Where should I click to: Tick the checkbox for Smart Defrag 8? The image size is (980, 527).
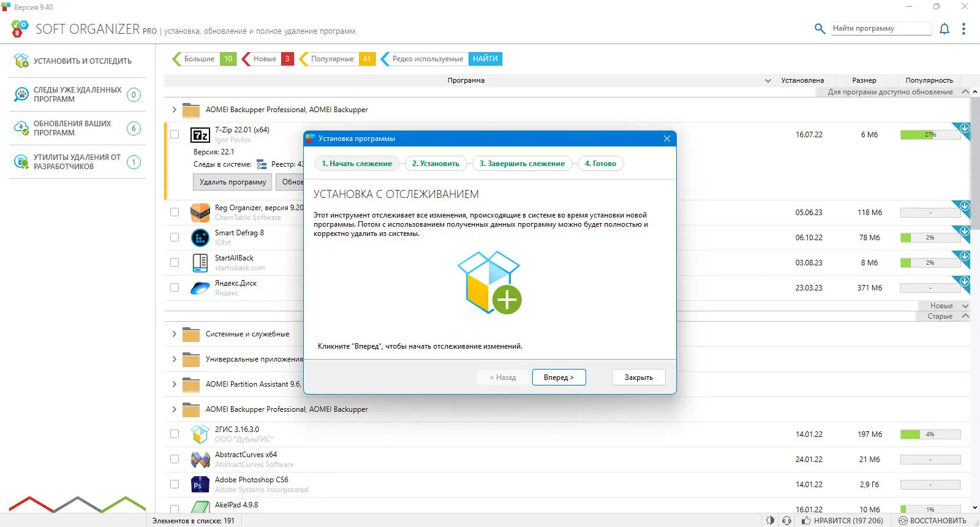tap(175, 237)
